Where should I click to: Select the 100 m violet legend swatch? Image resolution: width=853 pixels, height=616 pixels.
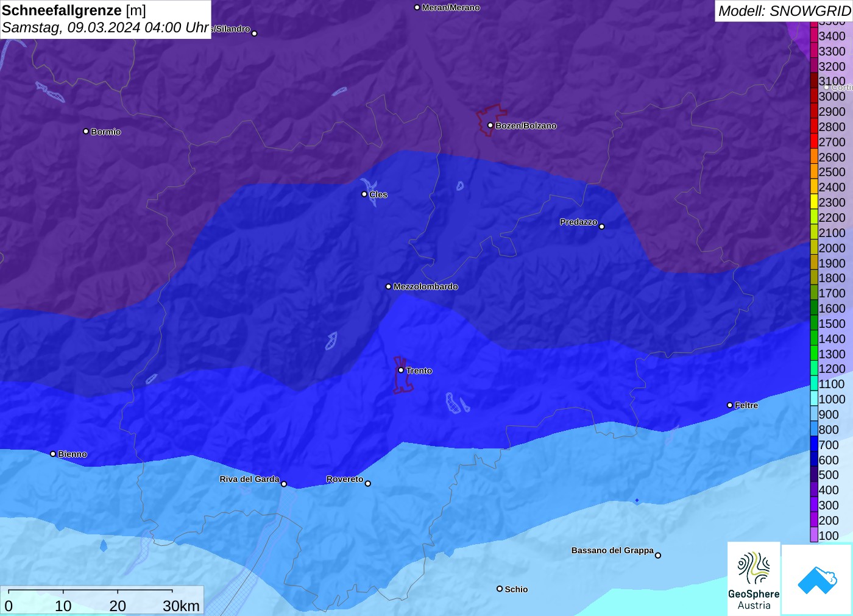click(814, 535)
